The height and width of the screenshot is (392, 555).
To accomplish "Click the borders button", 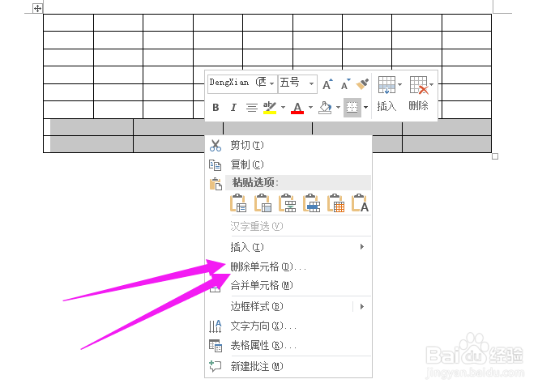I will click(352, 107).
